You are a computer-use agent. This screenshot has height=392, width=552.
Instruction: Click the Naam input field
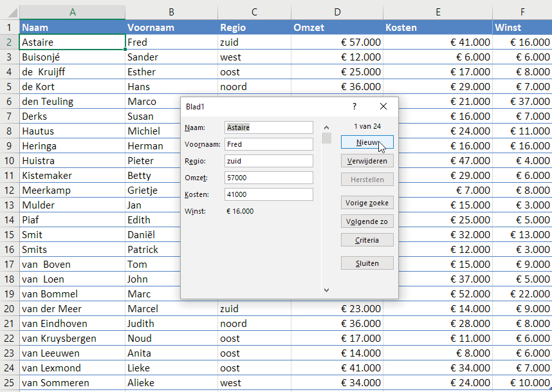(268, 127)
